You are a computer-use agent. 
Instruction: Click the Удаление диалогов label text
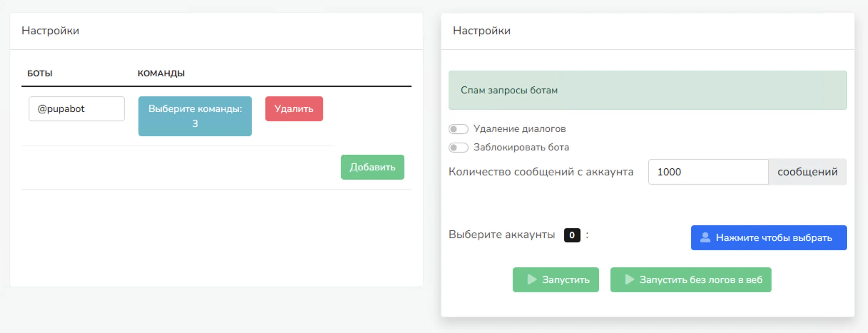click(x=519, y=129)
